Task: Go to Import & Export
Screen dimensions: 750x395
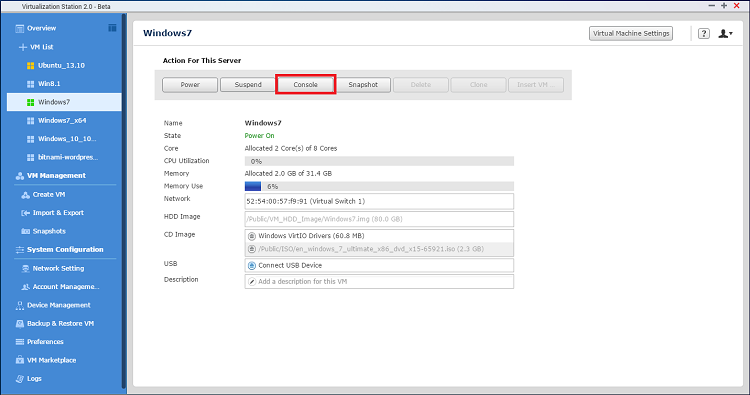Action: coord(58,213)
